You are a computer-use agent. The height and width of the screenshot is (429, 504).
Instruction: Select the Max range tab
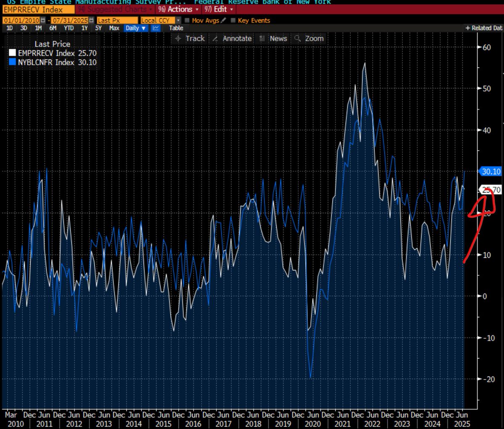click(114, 28)
